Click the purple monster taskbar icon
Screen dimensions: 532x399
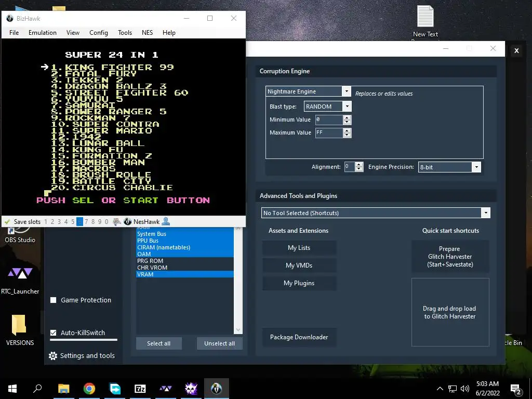[191, 389]
